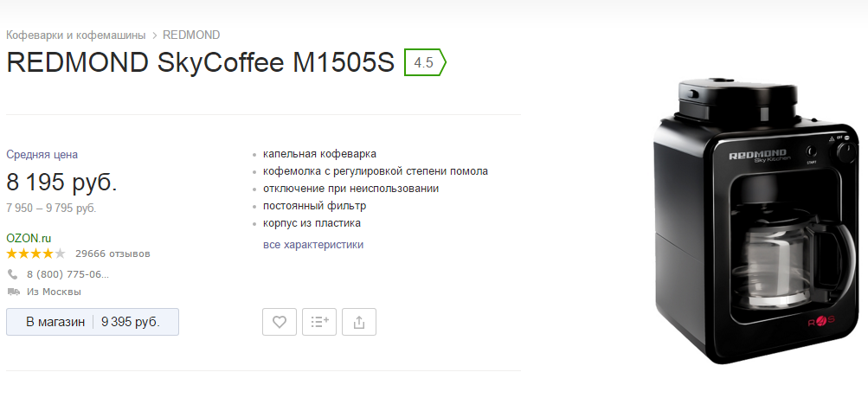Click the Из Москвы delivery text
This screenshot has width=868, height=398.
(54, 292)
